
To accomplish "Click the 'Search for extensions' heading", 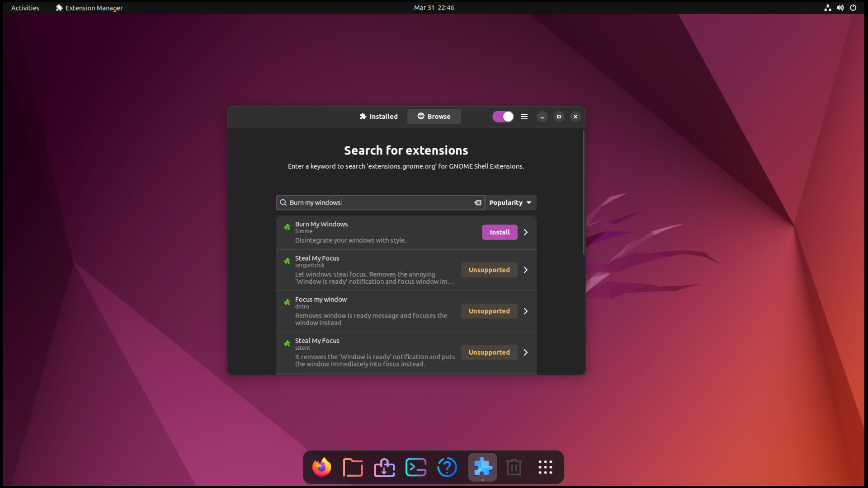I will (x=406, y=150).
